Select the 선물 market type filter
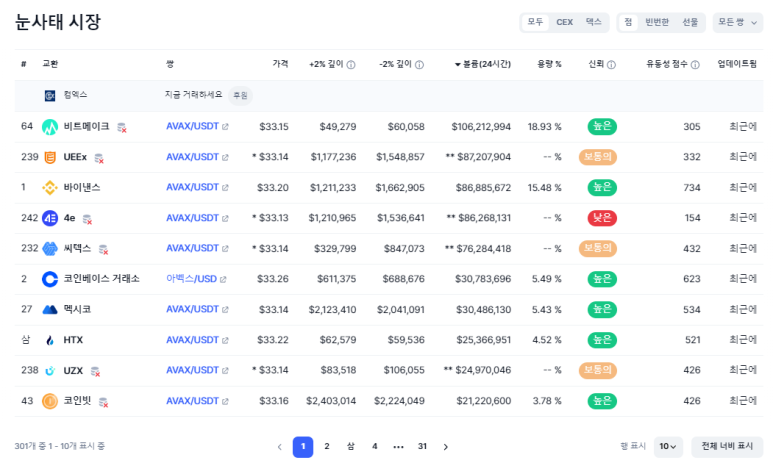Screen dimensions: 773x463 click(x=690, y=22)
